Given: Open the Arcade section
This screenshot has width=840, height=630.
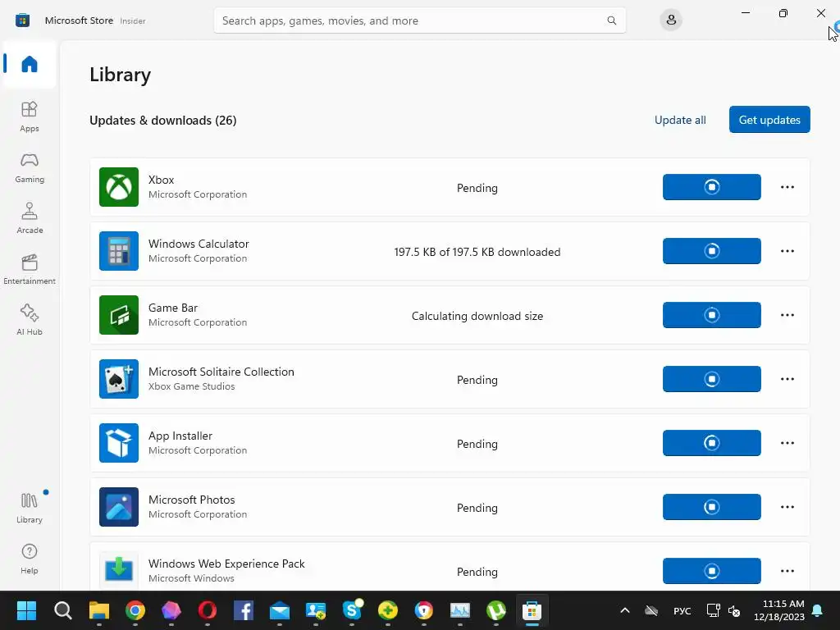Looking at the screenshot, I should (x=30, y=218).
